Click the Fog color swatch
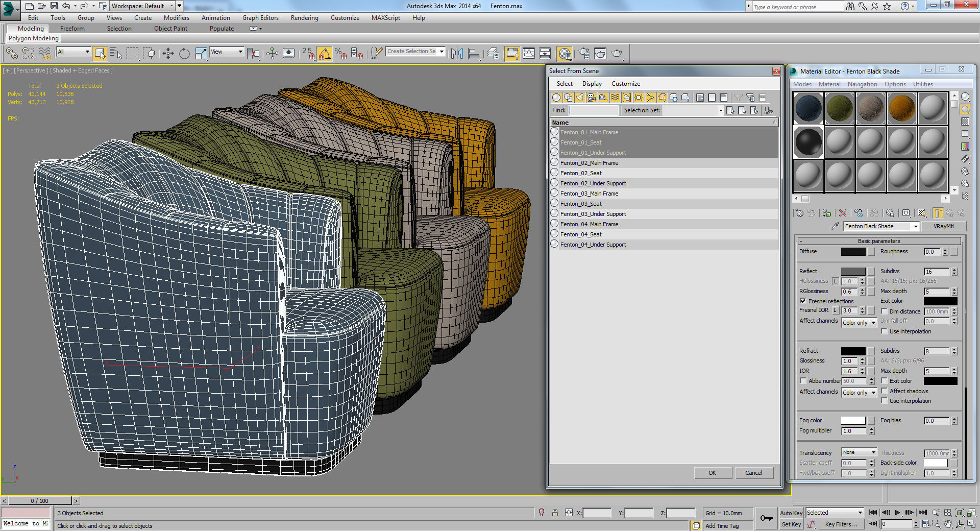The image size is (980, 531). (x=853, y=421)
